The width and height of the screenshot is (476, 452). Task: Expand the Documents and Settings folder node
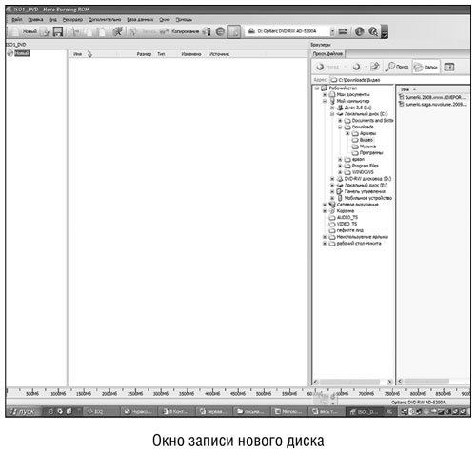[x=340, y=121]
